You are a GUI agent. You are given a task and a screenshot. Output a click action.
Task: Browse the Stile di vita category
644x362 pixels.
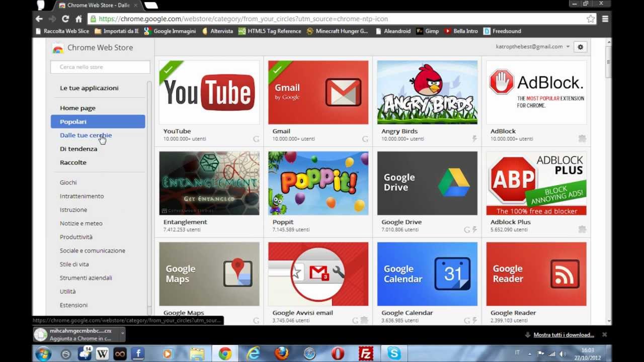click(x=74, y=264)
